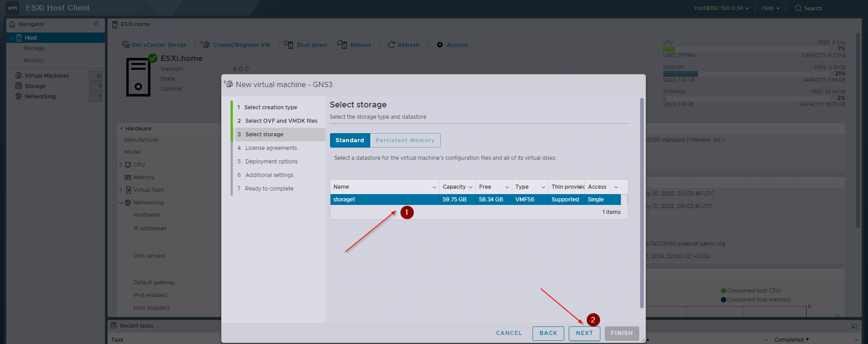Open the root@192.168.0.54 user dropdown

(722, 8)
